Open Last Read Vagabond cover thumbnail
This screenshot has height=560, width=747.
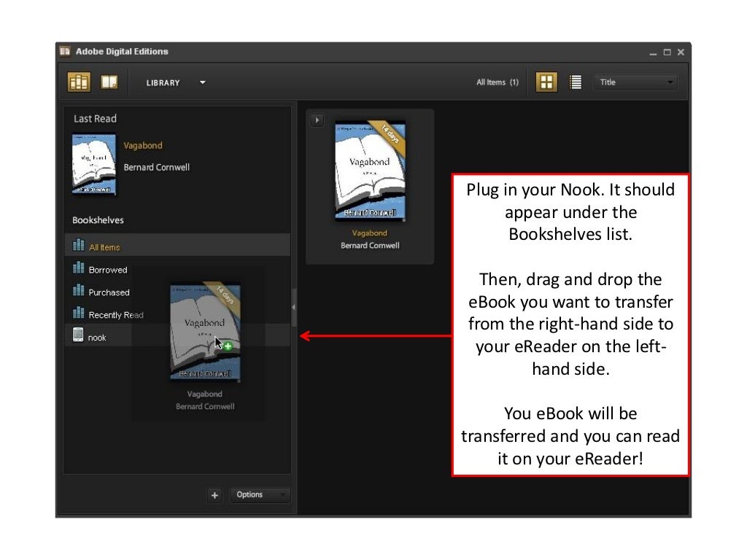coord(94,164)
